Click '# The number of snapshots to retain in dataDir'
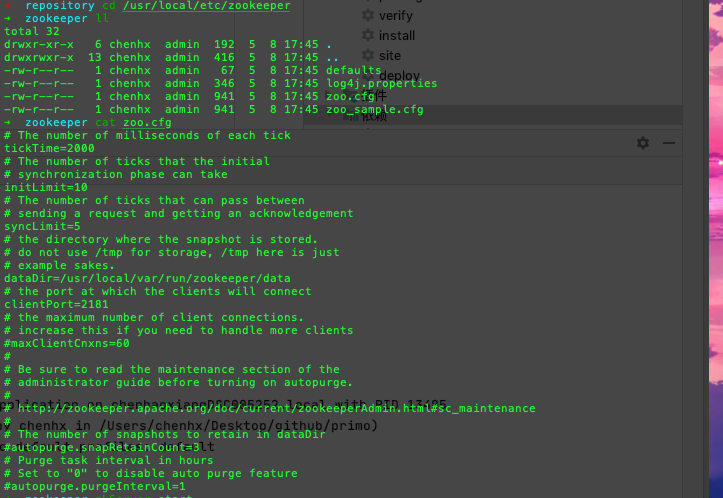The width and height of the screenshot is (723, 498). pos(165,434)
